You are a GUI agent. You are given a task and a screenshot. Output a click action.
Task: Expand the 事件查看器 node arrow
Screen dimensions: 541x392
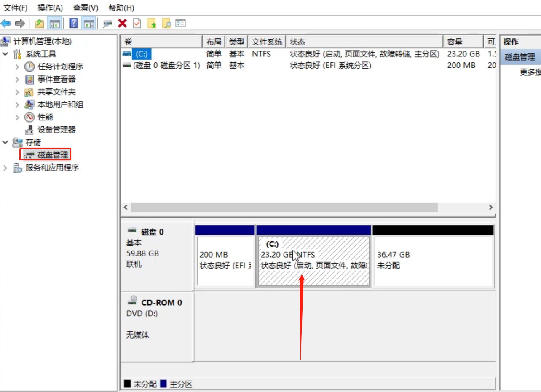[17, 79]
